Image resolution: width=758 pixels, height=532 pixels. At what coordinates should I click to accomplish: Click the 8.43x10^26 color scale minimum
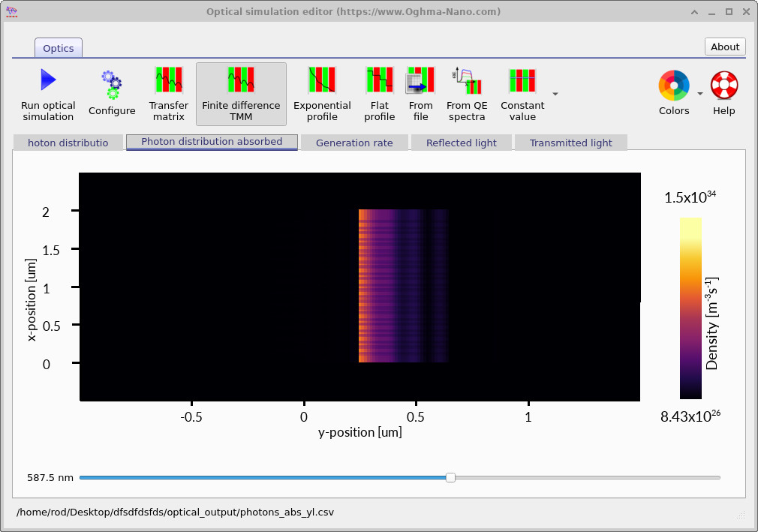click(690, 416)
